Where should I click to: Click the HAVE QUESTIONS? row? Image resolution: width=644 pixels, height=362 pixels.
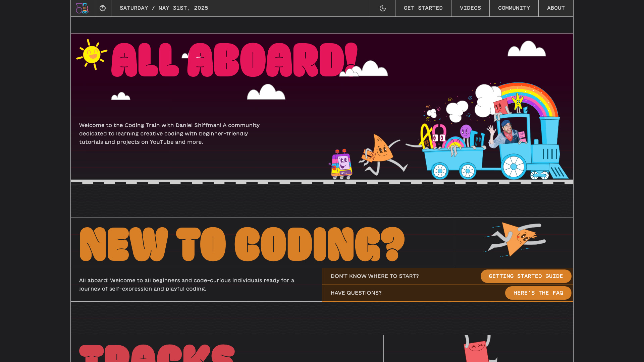click(356, 293)
